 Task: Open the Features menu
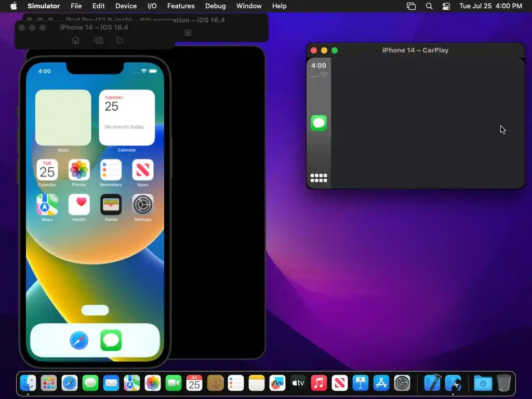pyautogui.click(x=181, y=6)
